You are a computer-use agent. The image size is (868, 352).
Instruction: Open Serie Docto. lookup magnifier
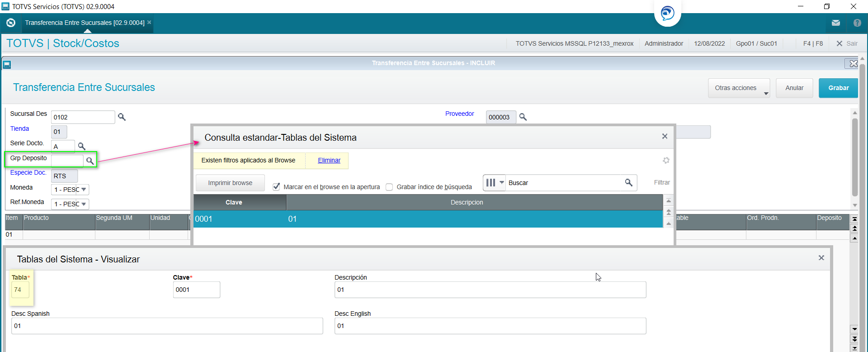(82, 146)
